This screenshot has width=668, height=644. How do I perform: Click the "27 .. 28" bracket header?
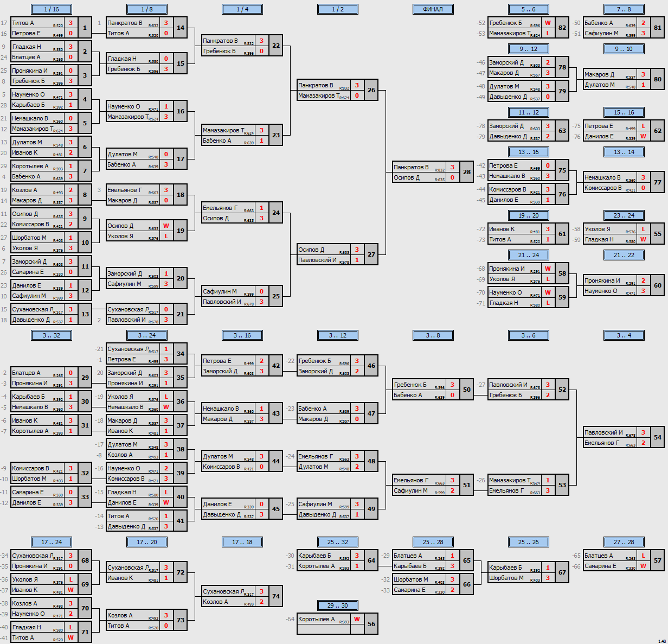tap(624, 542)
